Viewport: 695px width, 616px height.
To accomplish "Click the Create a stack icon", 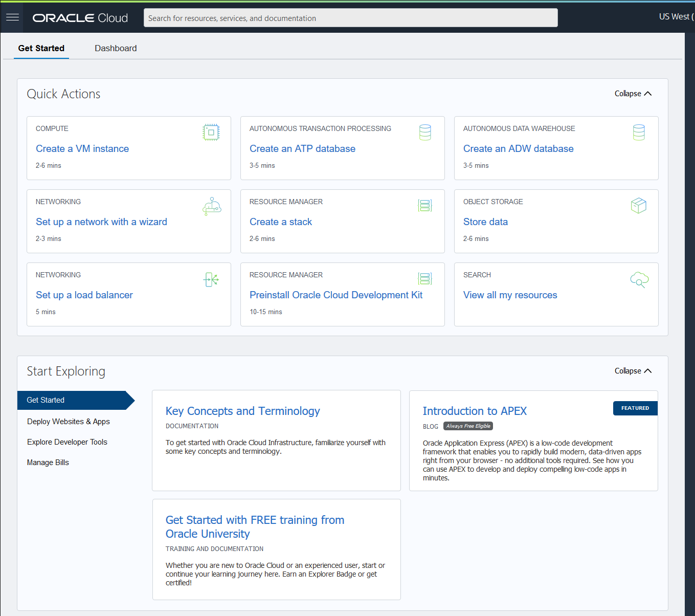I will (x=425, y=206).
